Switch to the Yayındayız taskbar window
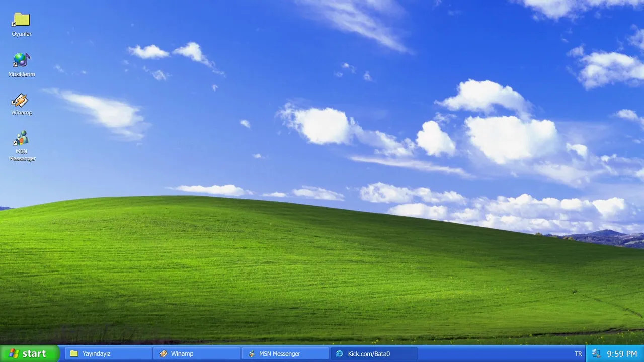This screenshot has height=362, width=644. coord(109,354)
